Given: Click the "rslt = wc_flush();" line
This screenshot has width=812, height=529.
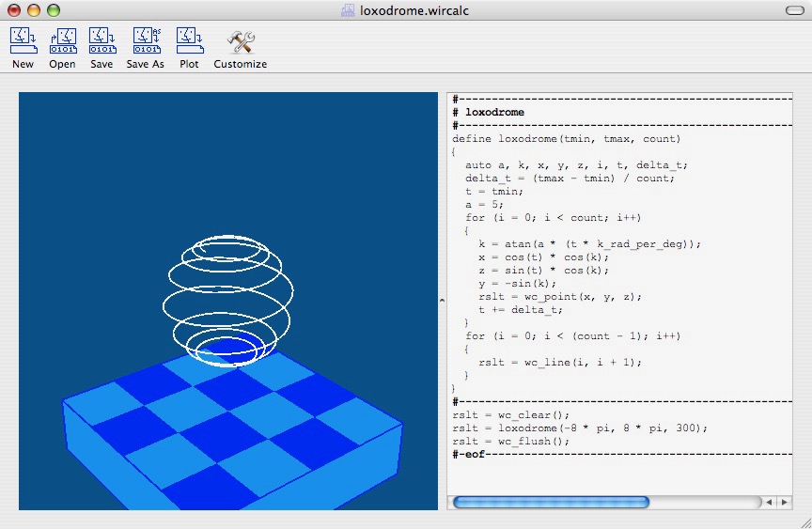Looking at the screenshot, I should pos(510,441).
